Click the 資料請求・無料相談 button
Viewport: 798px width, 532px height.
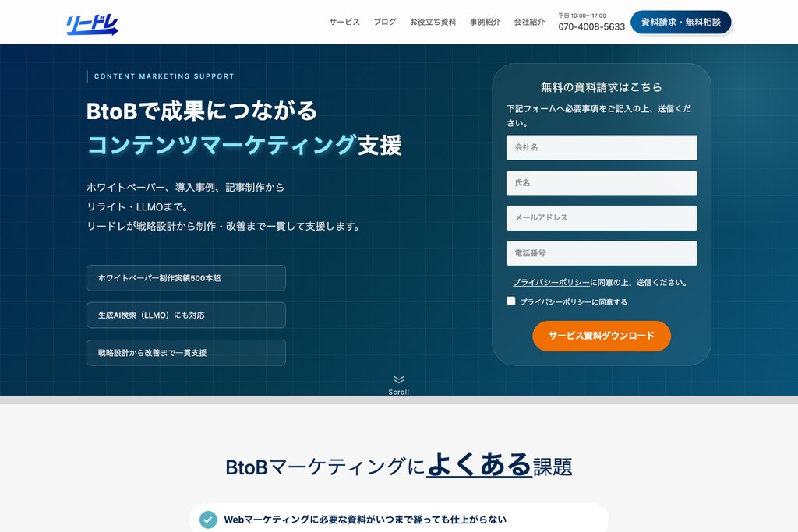(681, 23)
